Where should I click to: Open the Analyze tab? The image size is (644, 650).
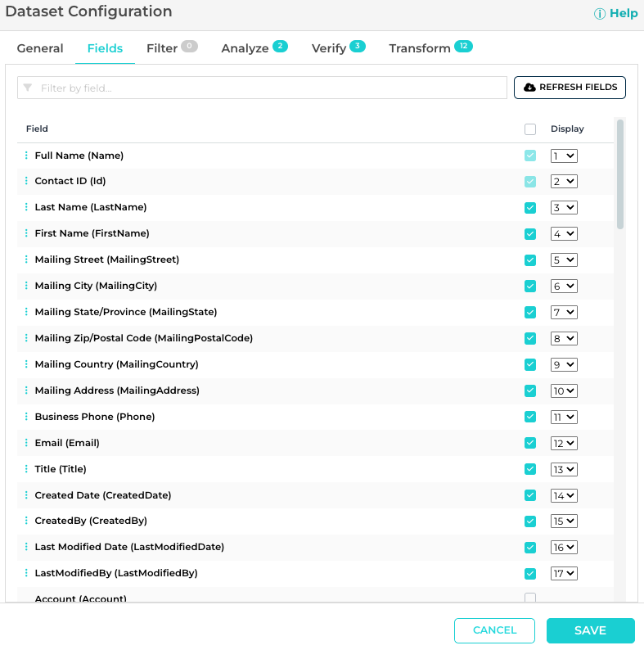click(x=254, y=48)
